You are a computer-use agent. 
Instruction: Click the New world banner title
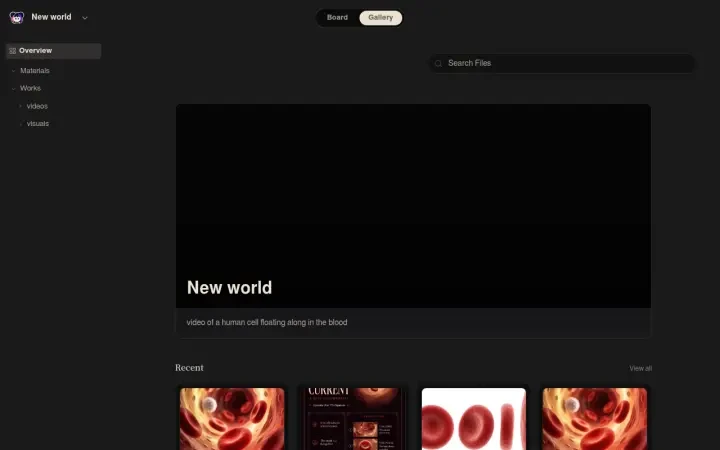(x=229, y=287)
